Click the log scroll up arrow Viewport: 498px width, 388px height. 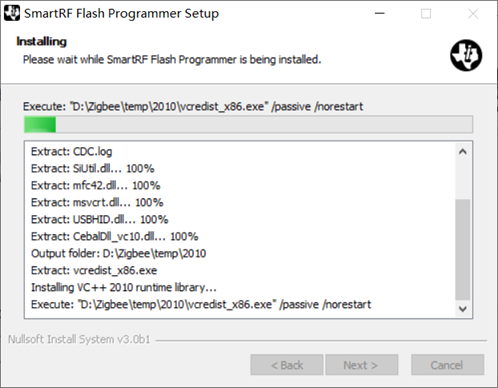tap(462, 152)
